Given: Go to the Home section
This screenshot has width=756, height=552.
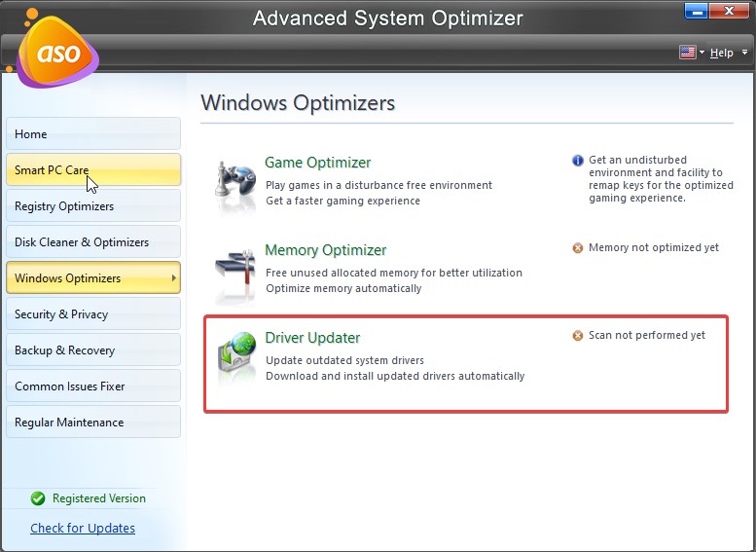Looking at the screenshot, I should 93,133.
